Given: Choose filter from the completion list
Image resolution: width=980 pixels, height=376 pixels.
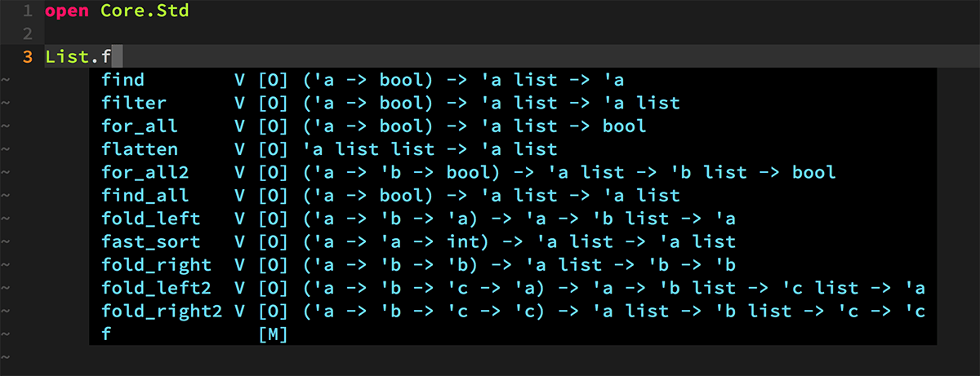Looking at the screenshot, I should tap(133, 103).
